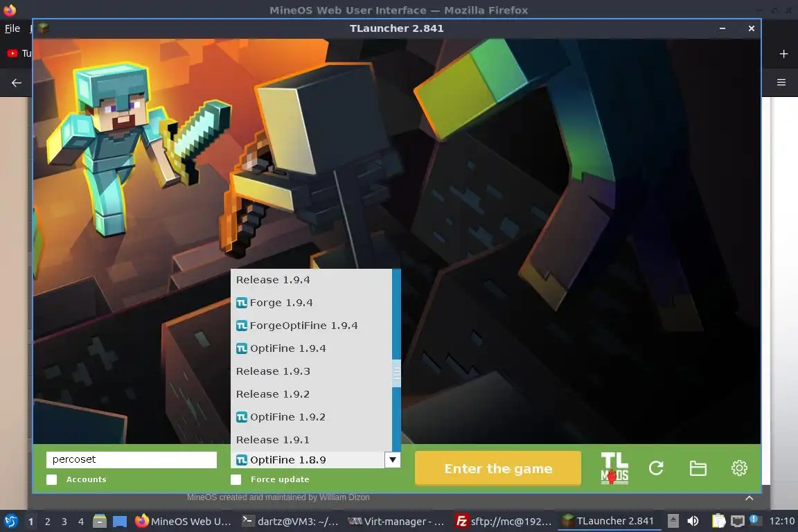Image resolution: width=798 pixels, height=532 pixels.
Task: Select Forge 1.9.4 from the list
Action: click(312, 303)
